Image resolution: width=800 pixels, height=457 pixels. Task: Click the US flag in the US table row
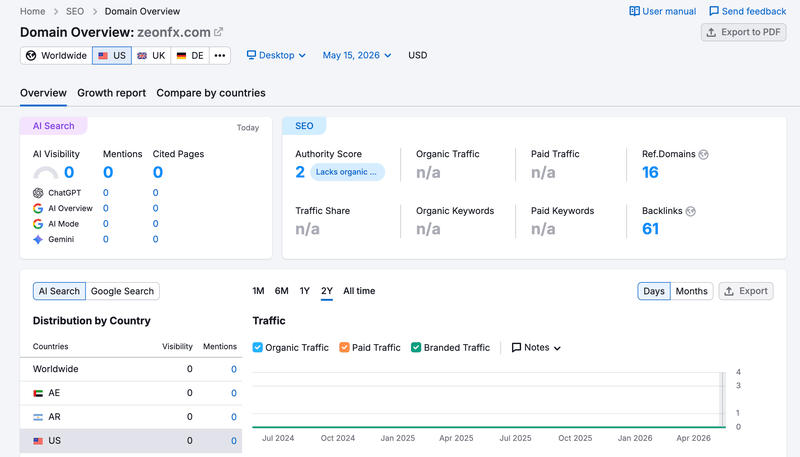coord(38,441)
